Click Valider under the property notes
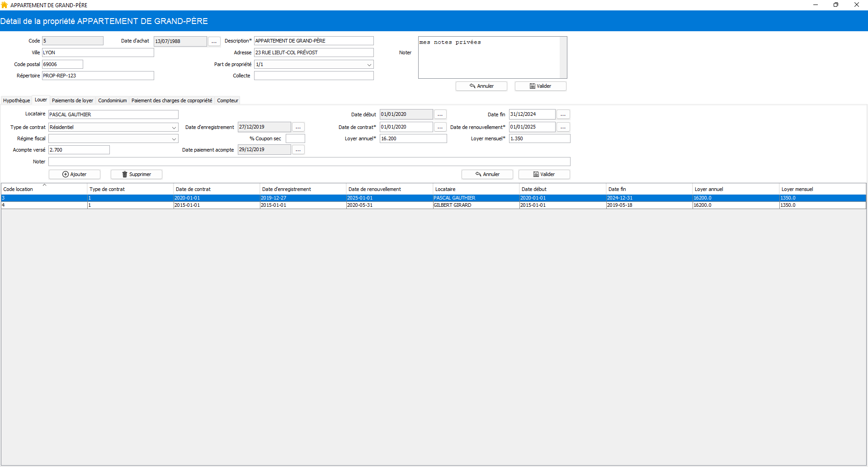 tap(541, 86)
